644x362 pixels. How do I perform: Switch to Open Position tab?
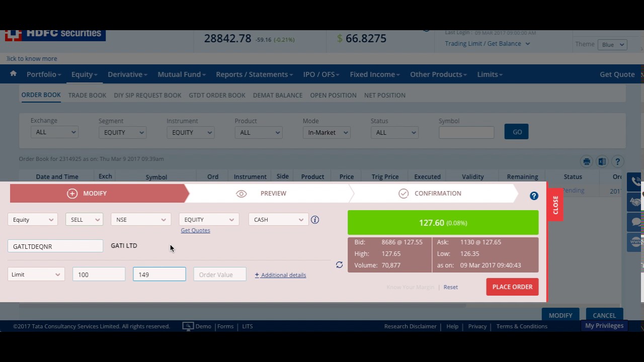click(x=333, y=95)
